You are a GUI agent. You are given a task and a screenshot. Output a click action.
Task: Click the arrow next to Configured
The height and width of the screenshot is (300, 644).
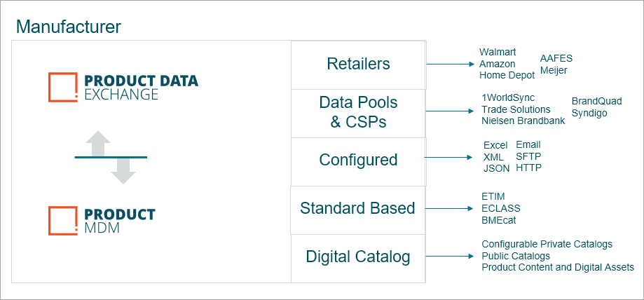450,159
